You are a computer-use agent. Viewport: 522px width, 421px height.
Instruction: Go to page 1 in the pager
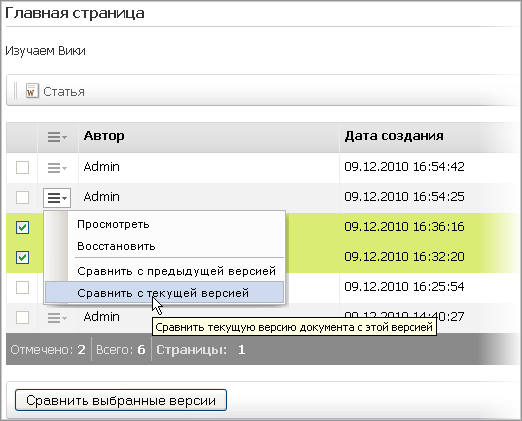pos(241,350)
